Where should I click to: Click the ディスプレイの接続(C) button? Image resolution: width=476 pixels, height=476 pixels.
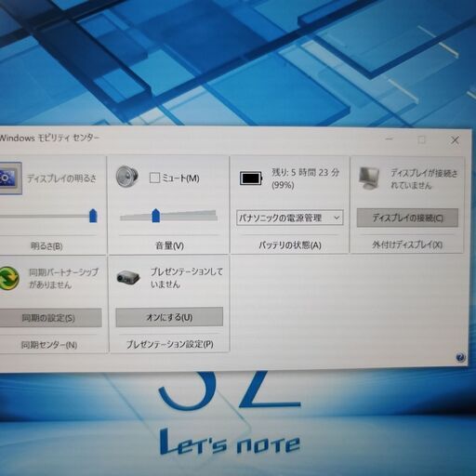(x=407, y=218)
